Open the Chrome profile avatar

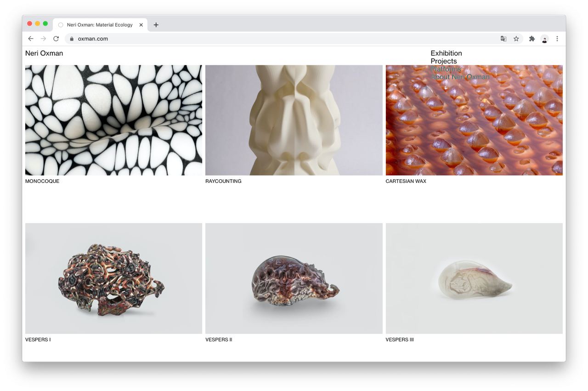tap(544, 39)
